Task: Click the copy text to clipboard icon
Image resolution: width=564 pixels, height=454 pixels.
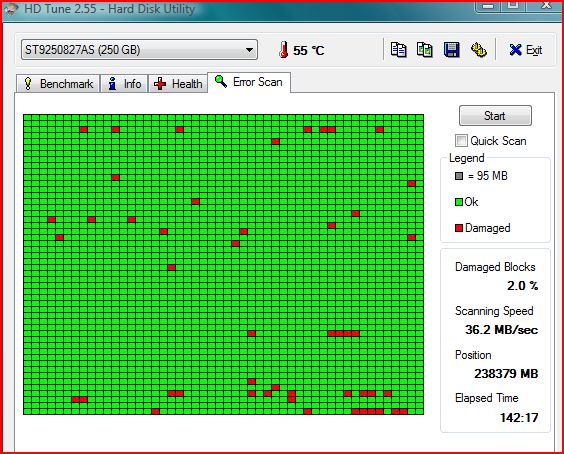Action: pos(399,50)
